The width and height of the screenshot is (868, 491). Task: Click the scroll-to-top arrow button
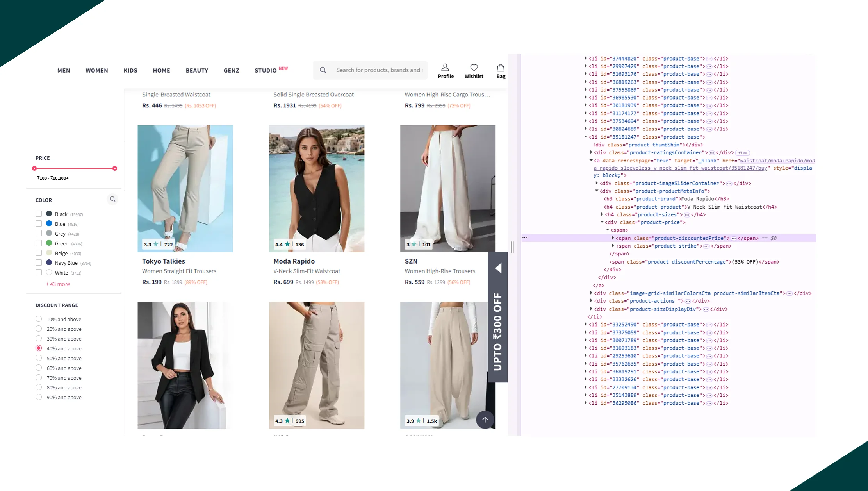click(x=485, y=420)
